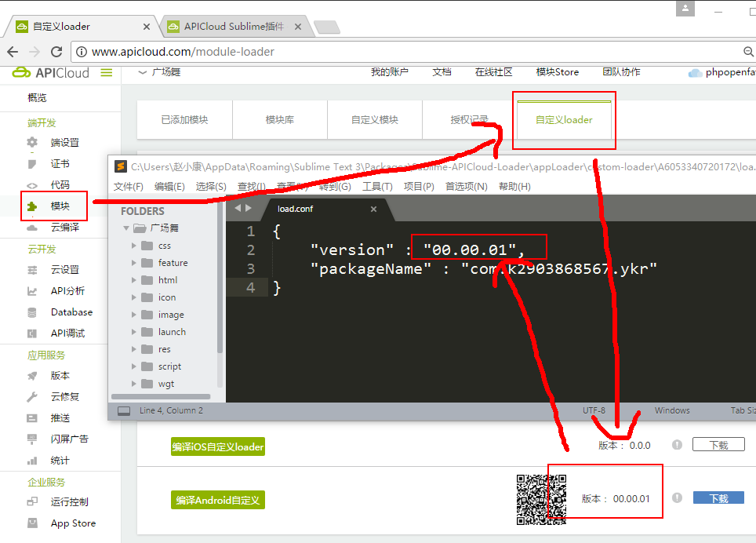Collapse the 广场舞 root folder

125,228
